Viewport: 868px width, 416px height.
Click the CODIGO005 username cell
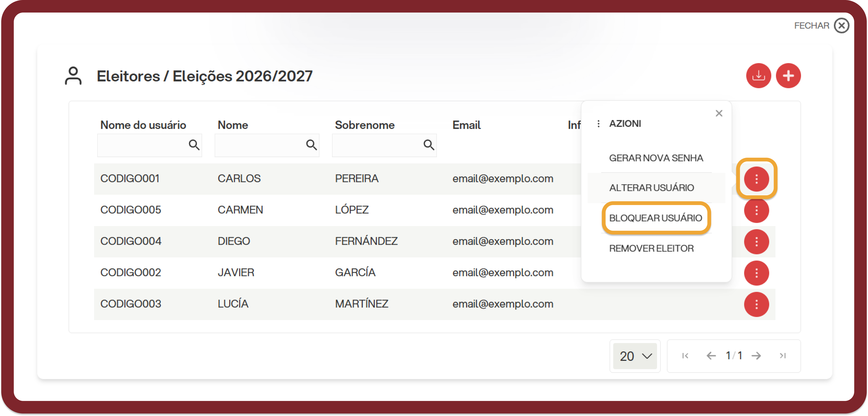[131, 210]
